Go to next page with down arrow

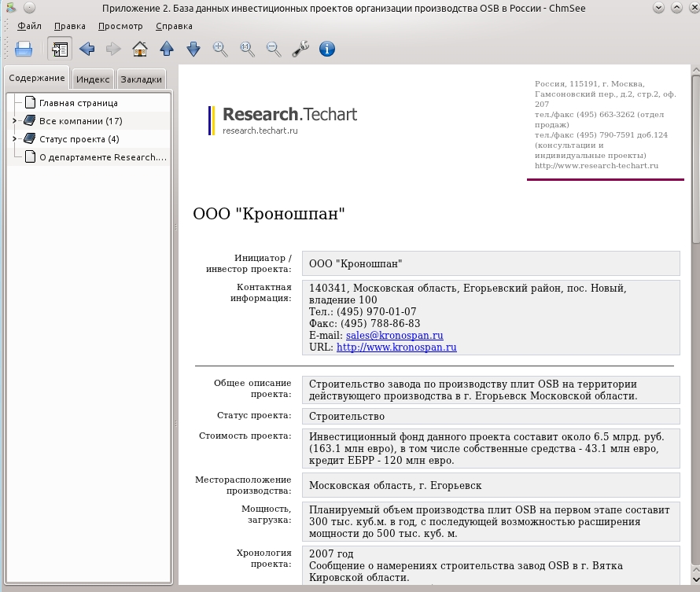coord(193,49)
